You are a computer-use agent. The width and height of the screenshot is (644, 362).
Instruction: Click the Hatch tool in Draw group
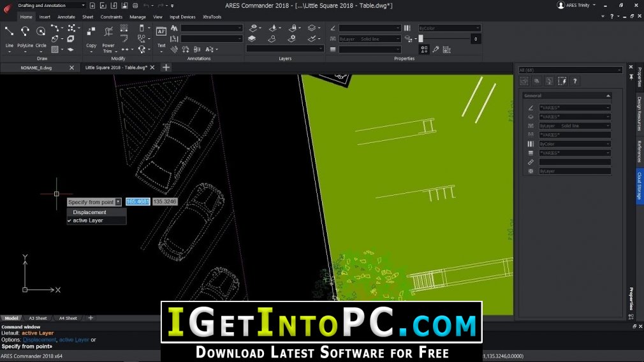[x=55, y=50]
